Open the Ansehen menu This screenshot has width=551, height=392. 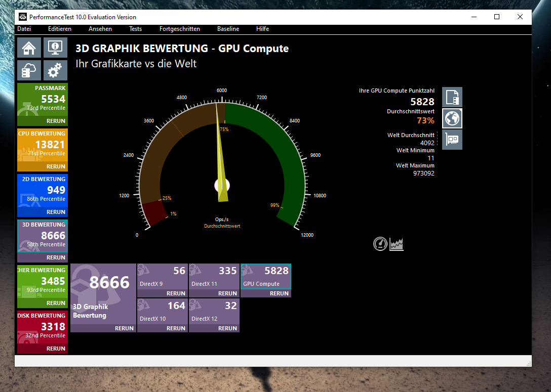tap(100, 29)
